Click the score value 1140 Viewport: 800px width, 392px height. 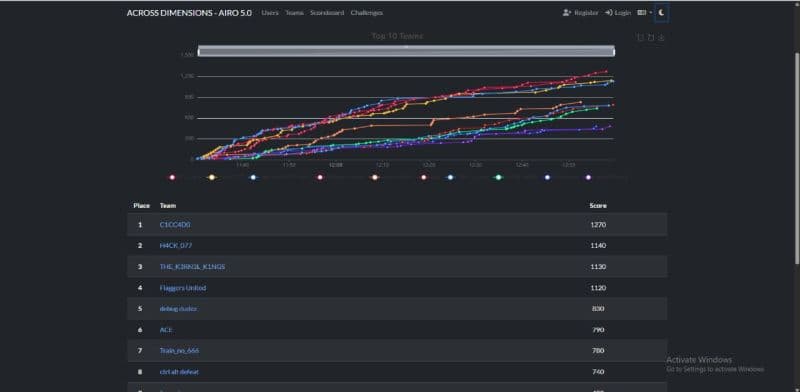(598, 246)
